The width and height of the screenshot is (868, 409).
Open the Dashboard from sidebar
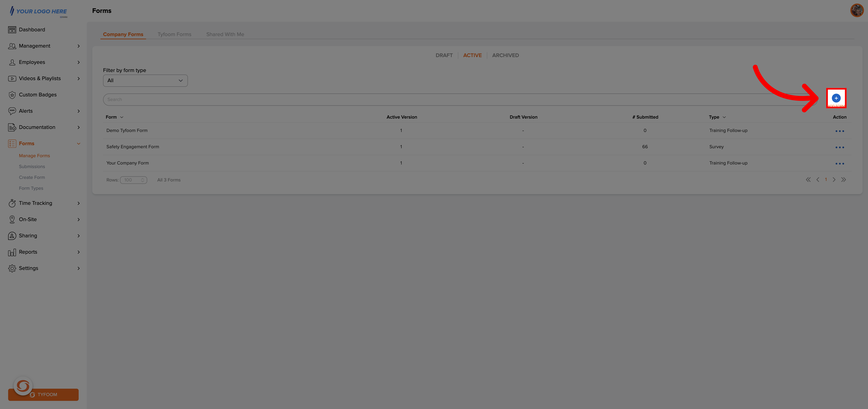[x=32, y=29]
